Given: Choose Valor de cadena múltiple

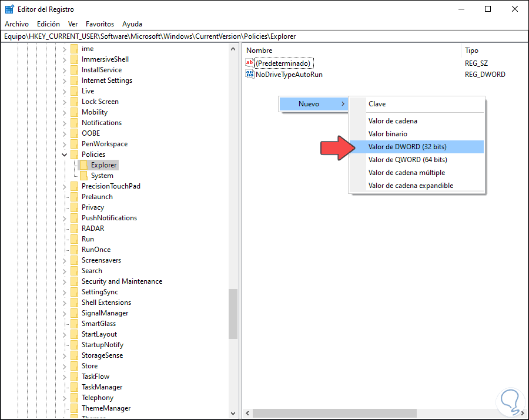Looking at the screenshot, I should tap(417, 173).
